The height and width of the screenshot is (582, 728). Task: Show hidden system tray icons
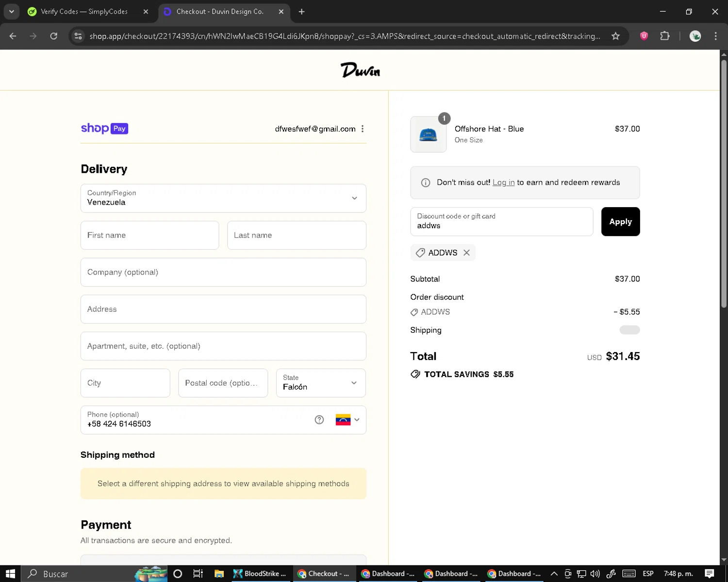554,574
